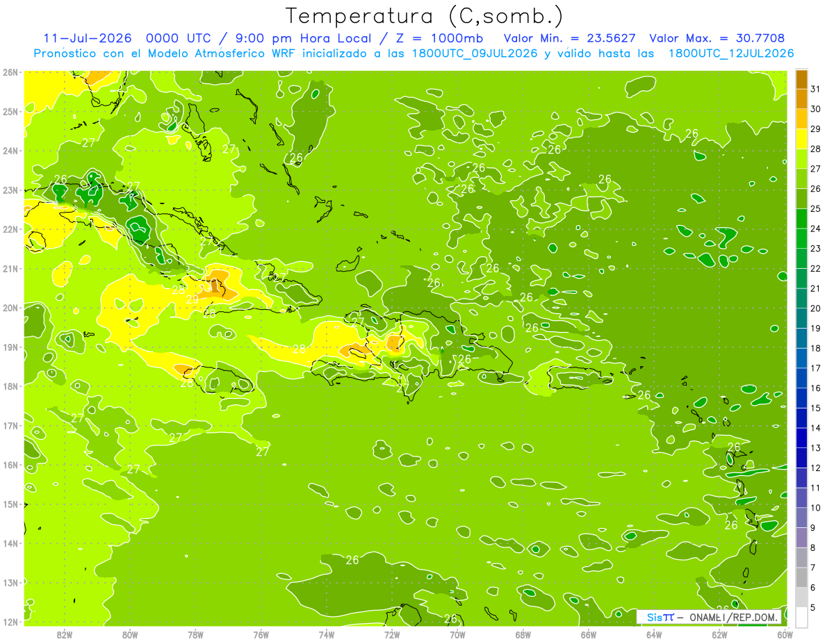Click the color scale label '20'
The height and width of the screenshot is (644, 834).
[815, 308]
